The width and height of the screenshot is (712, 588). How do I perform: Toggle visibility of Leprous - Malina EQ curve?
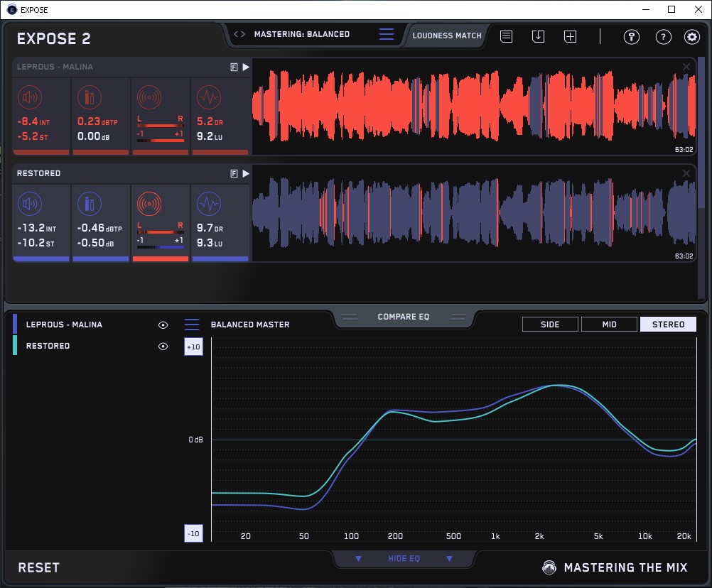[163, 325]
